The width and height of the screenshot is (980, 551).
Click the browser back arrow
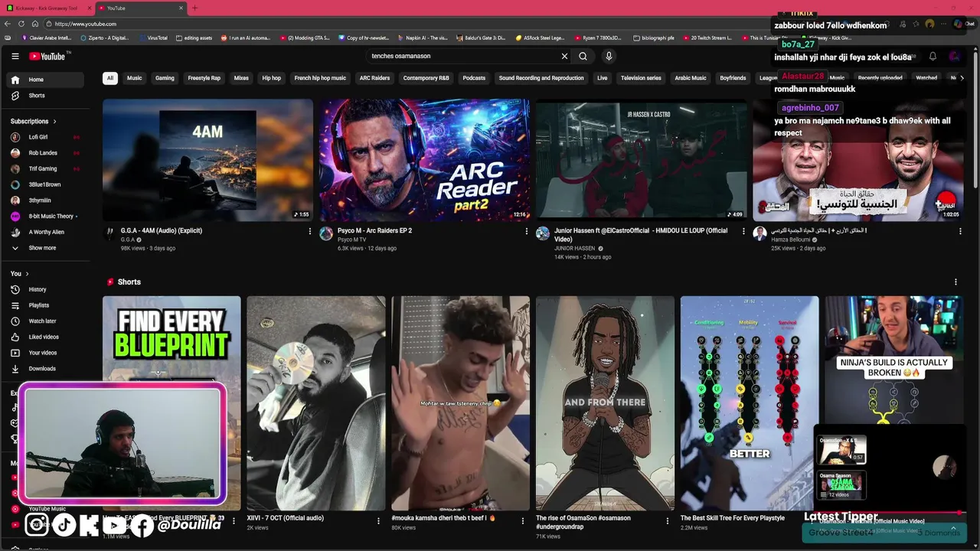coord(8,24)
